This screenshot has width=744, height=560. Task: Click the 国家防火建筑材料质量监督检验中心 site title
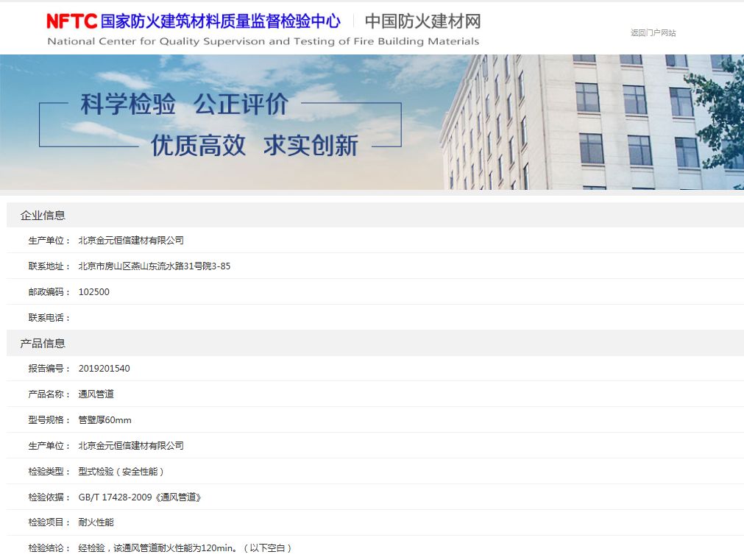[221, 21]
